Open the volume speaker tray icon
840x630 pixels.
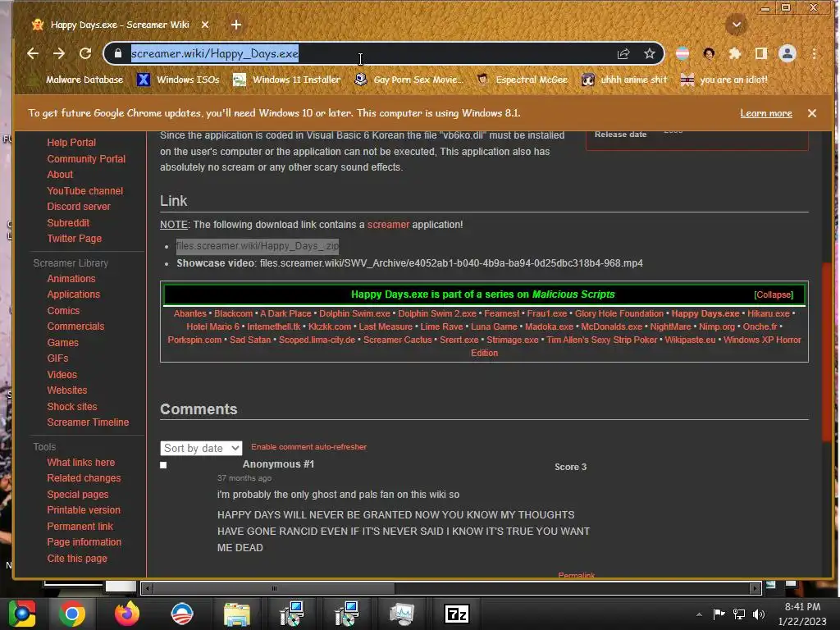[x=759, y=614]
